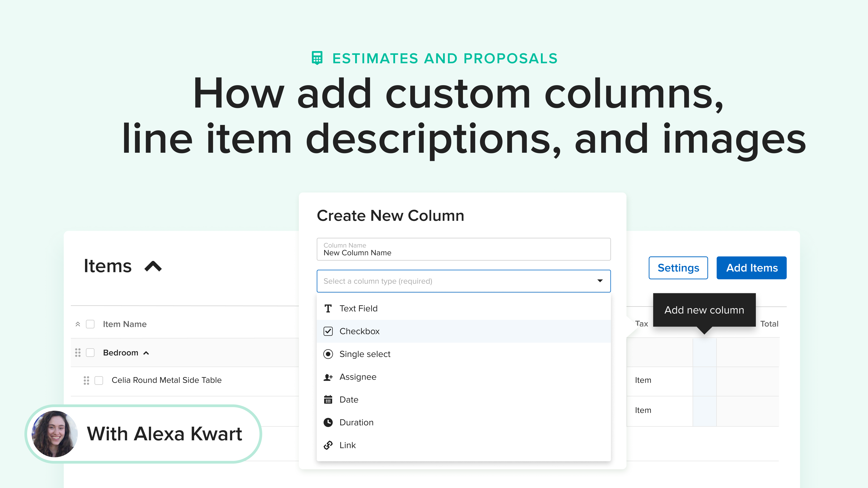Select the Checkbox column type option
Screen dimensions: 868x488
(x=359, y=331)
